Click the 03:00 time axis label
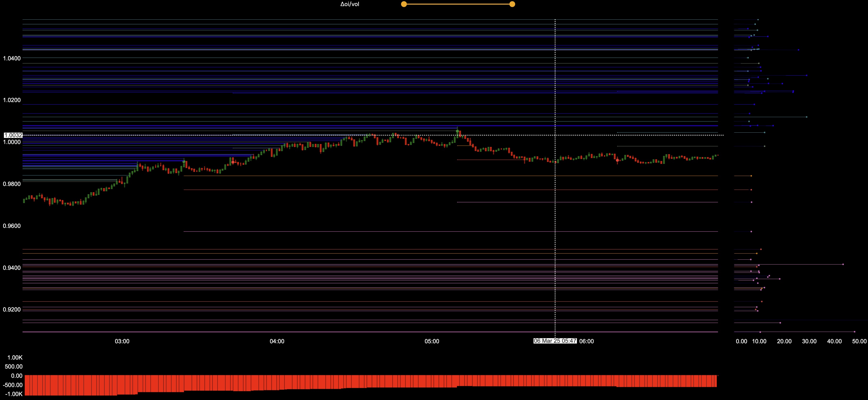Image resolution: width=868 pixels, height=400 pixels. 122,341
